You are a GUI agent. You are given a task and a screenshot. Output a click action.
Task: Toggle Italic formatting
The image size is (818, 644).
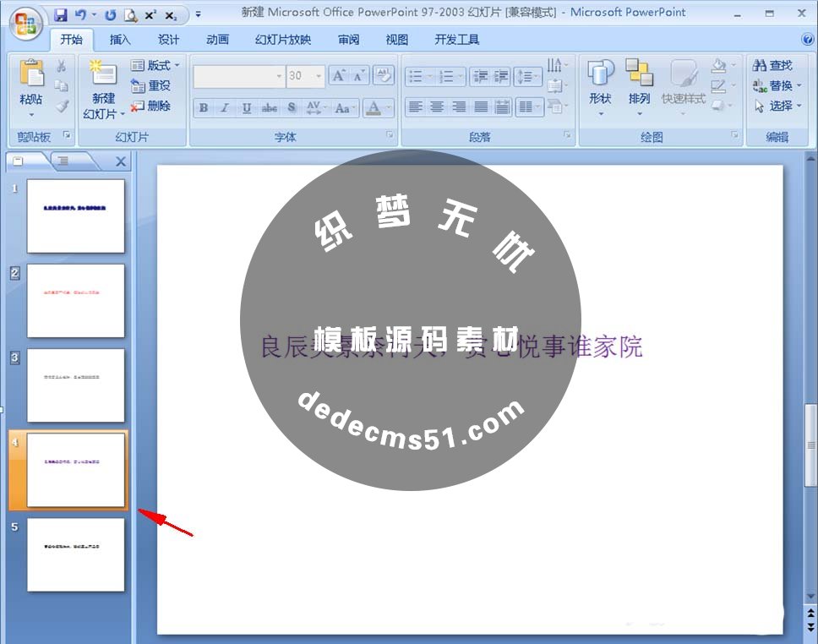click(224, 108)
